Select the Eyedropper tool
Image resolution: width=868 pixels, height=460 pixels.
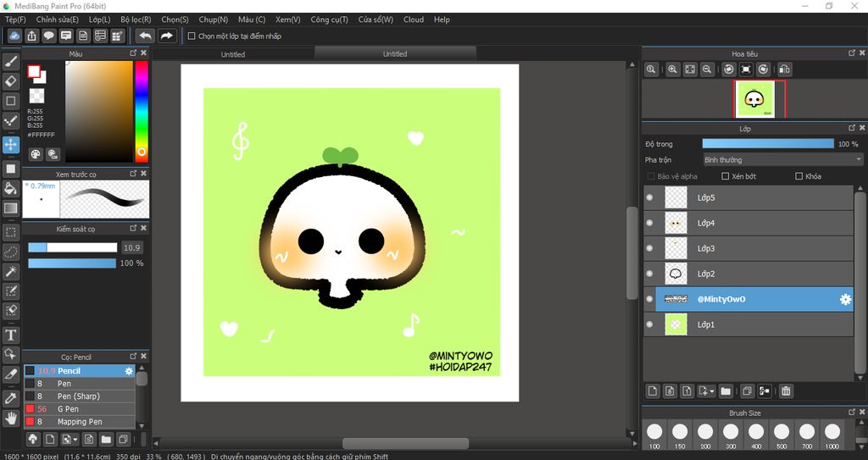[10, 398]
